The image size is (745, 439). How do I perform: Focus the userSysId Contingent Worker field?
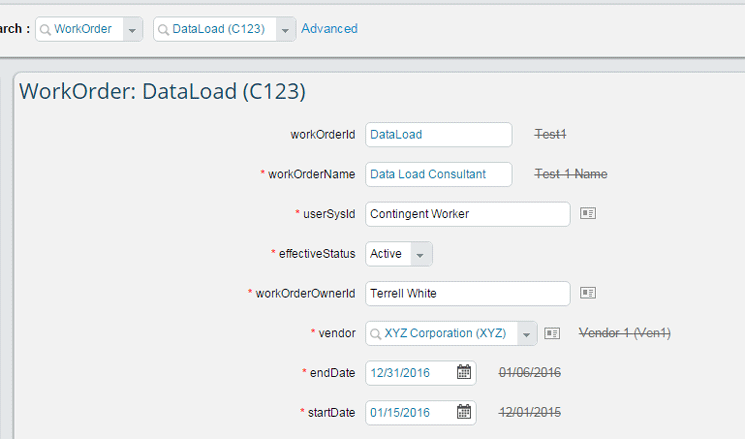(467, 214)
